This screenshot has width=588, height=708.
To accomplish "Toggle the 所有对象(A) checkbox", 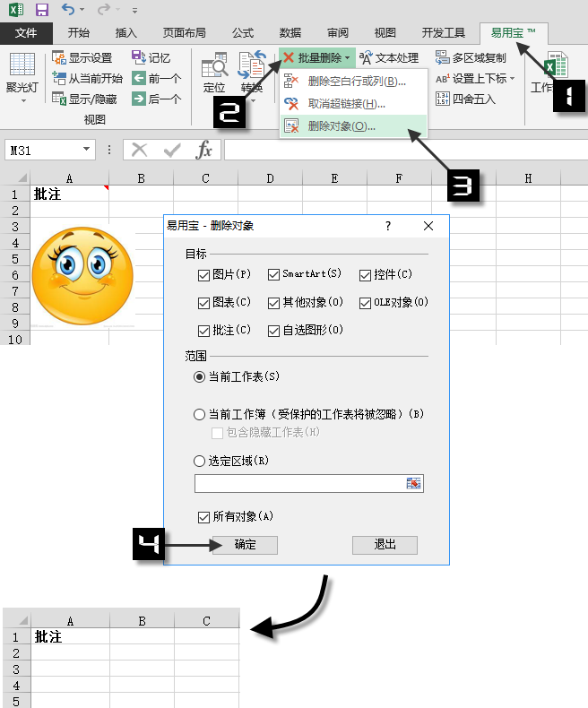I will click(203, 517).
